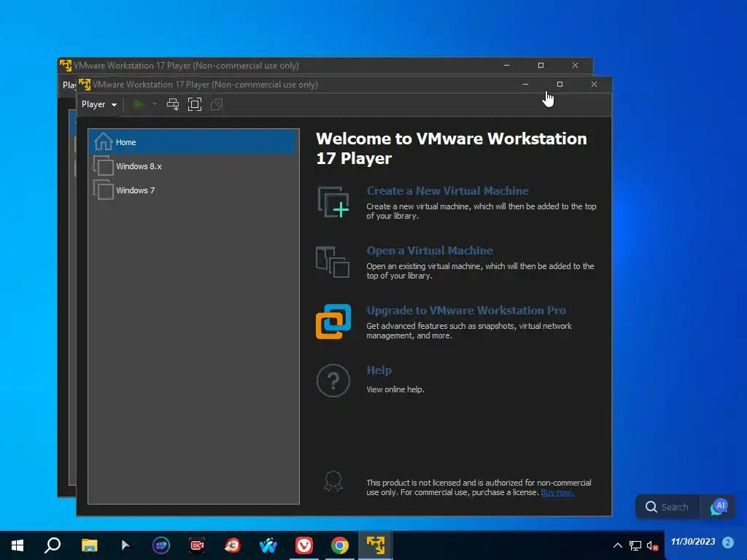Maximize the background VMware Player window
Viewport: 747px width, 560px height.
[541, 65]
